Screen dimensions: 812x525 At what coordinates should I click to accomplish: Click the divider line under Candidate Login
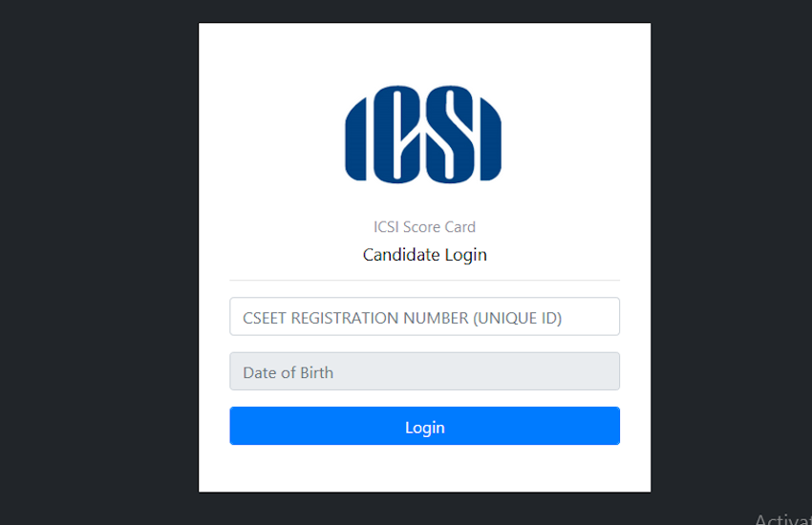(x=425, y=281)
